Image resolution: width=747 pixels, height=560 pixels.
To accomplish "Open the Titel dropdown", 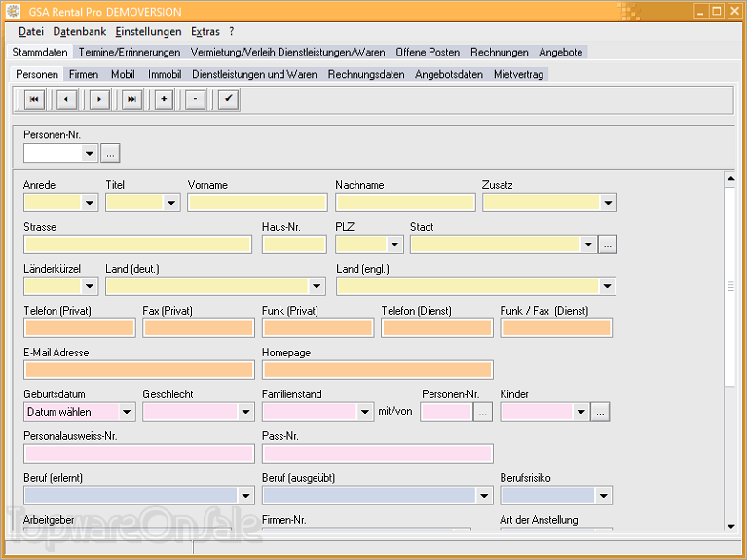I will pyautogui.click(x=171, y=203).
